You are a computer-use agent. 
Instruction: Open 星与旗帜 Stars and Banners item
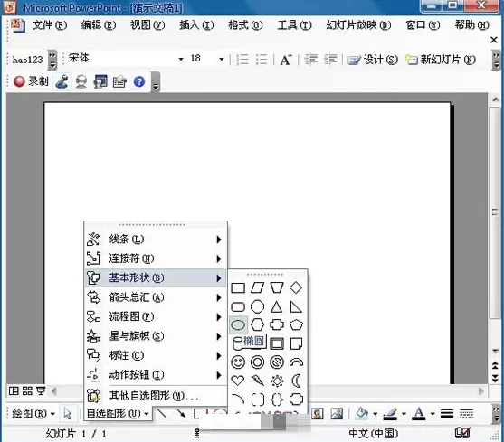pyautogui.click(x=156, y=336)
